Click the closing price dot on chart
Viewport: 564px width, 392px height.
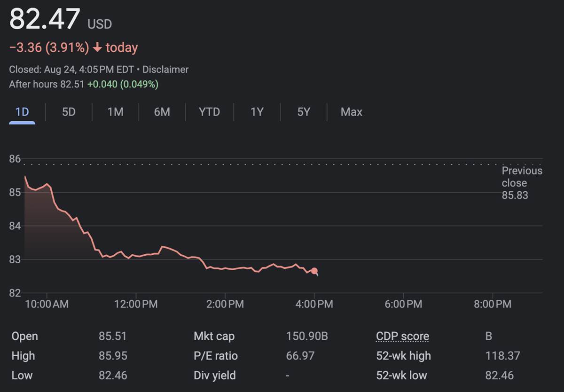(x=314, y=271)
